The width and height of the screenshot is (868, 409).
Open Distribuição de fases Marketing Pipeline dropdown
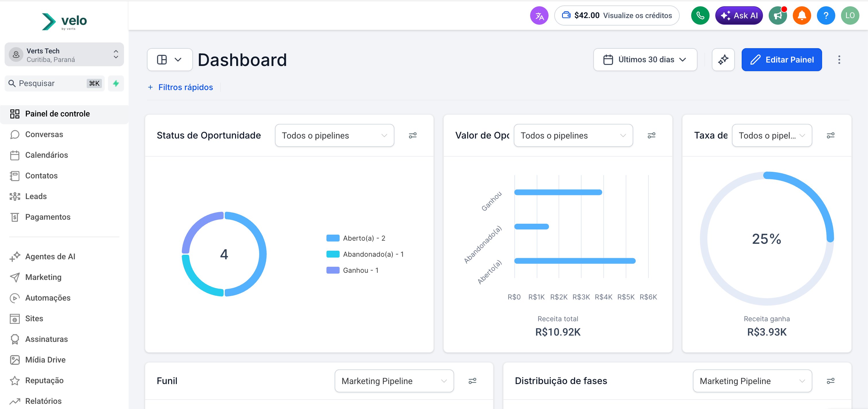click(752, 381)
